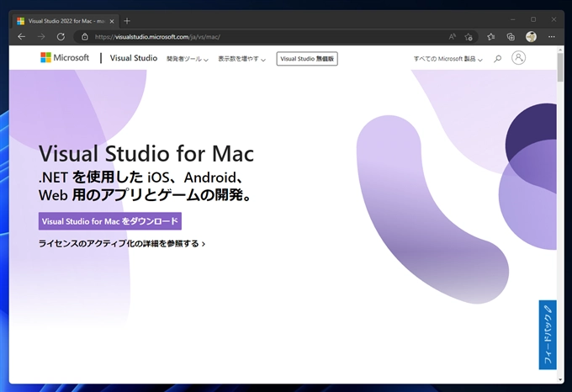Viewport: 572px width, 392px height.
Task: Expand the 表示数を増やす menu
Action: pyautogui.click(x=242, y=59)
